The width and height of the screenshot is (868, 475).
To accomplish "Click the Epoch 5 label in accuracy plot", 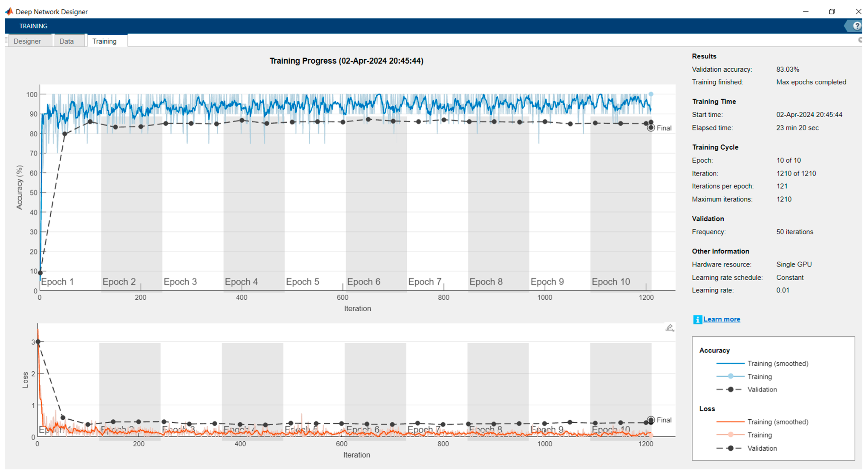I will 302,282.
